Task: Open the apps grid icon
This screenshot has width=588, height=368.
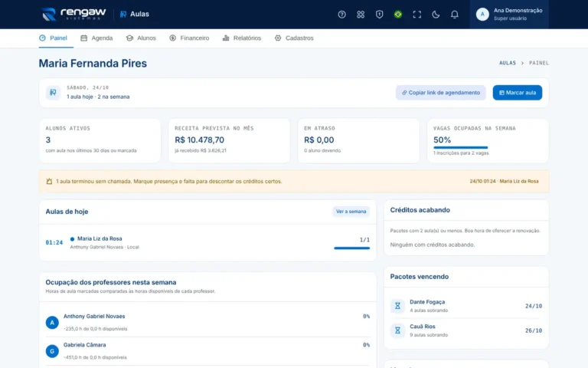Action: click(x=361, y=15)
